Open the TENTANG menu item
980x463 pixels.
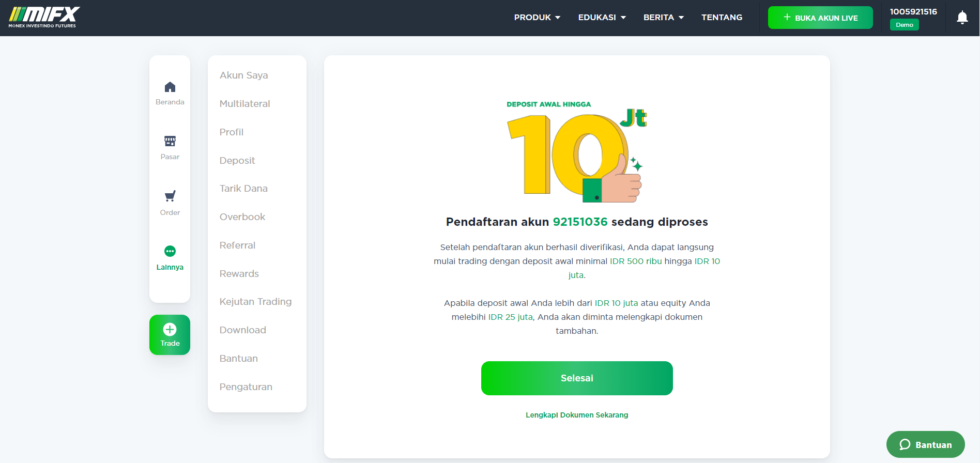coord(722,18)
